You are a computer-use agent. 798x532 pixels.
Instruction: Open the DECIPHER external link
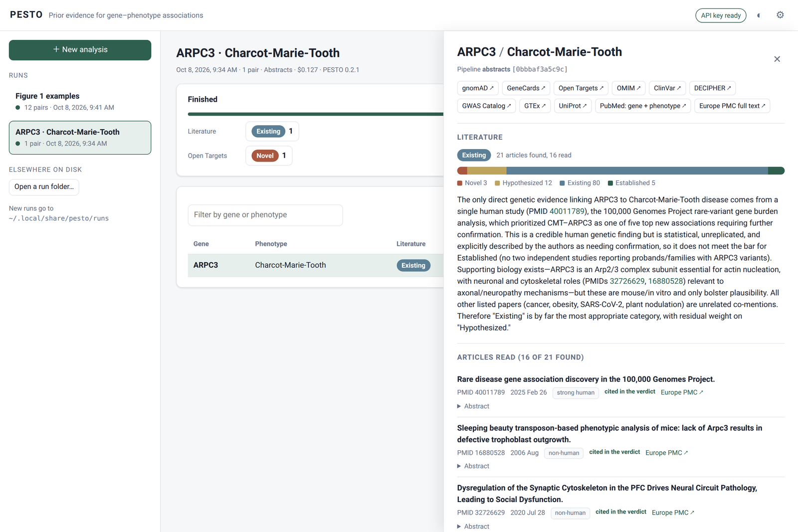click(713, 88)
